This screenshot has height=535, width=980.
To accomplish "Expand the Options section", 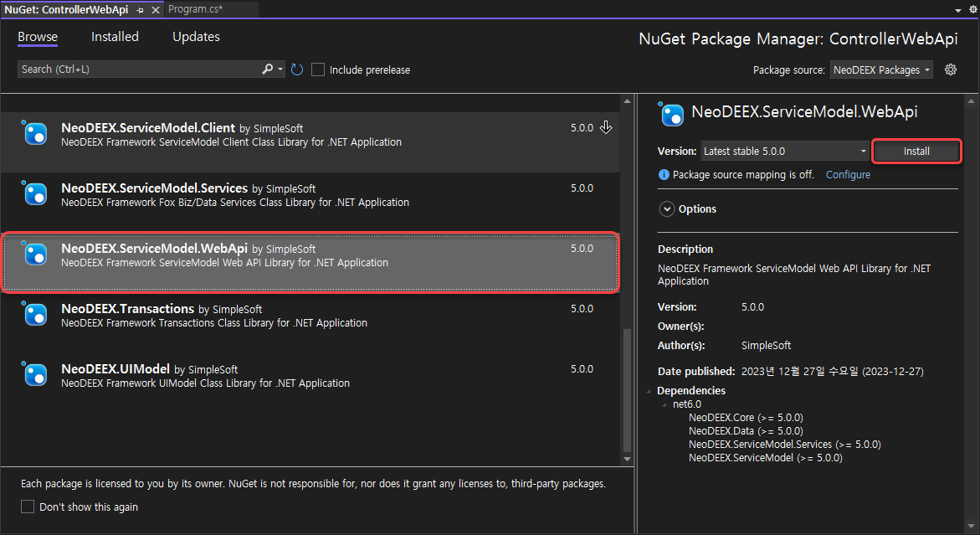I will tap(667, 208).
